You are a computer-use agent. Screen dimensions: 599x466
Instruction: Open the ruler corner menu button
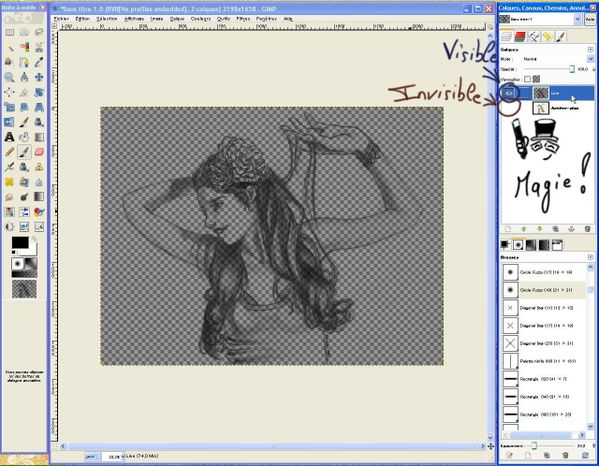tap(55, 26)
